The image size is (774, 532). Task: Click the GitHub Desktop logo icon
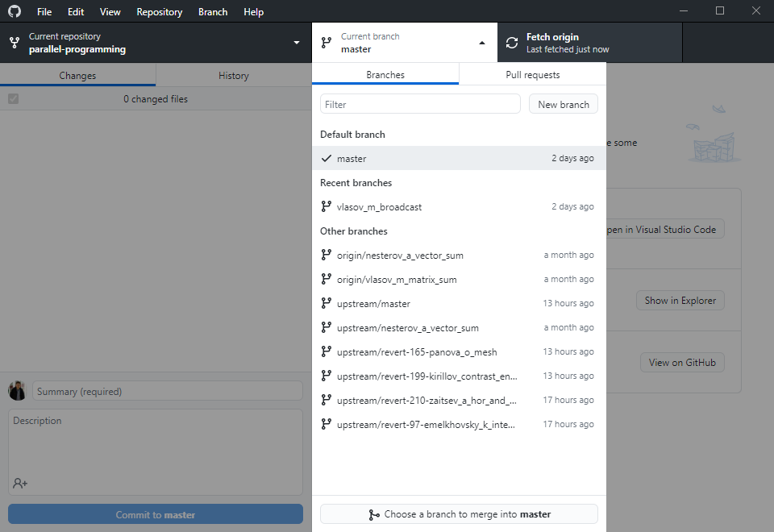[15, 10]
